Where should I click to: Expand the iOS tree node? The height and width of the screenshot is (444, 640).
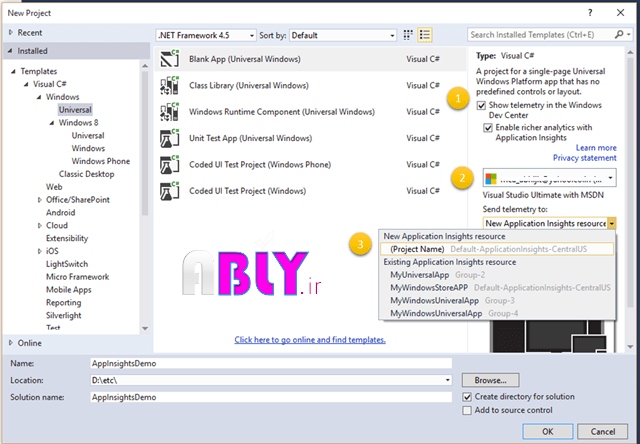pyautogui.click(x=40, y=251)
